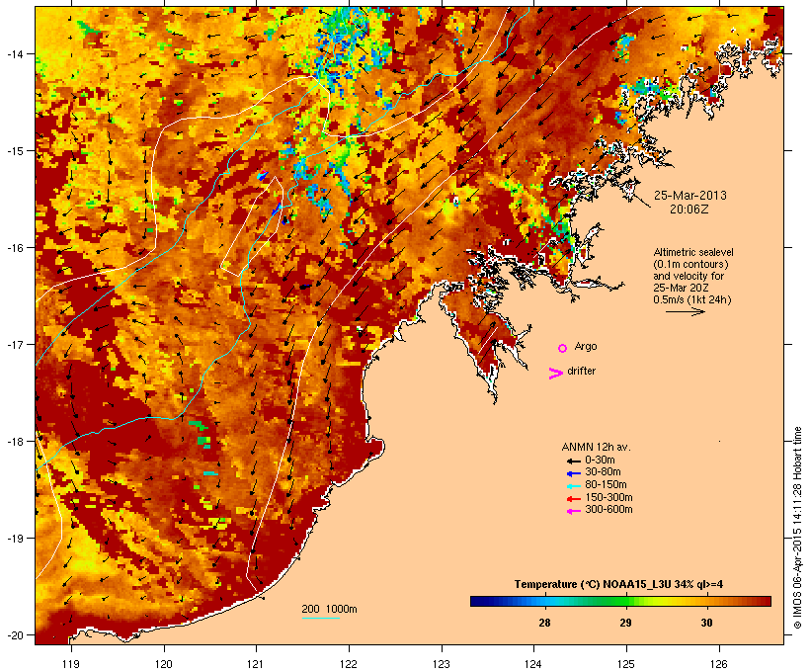Screen dimensions: 810x672
Task: Click the '(0.1m contours)' text
Action: coord(690,264)
